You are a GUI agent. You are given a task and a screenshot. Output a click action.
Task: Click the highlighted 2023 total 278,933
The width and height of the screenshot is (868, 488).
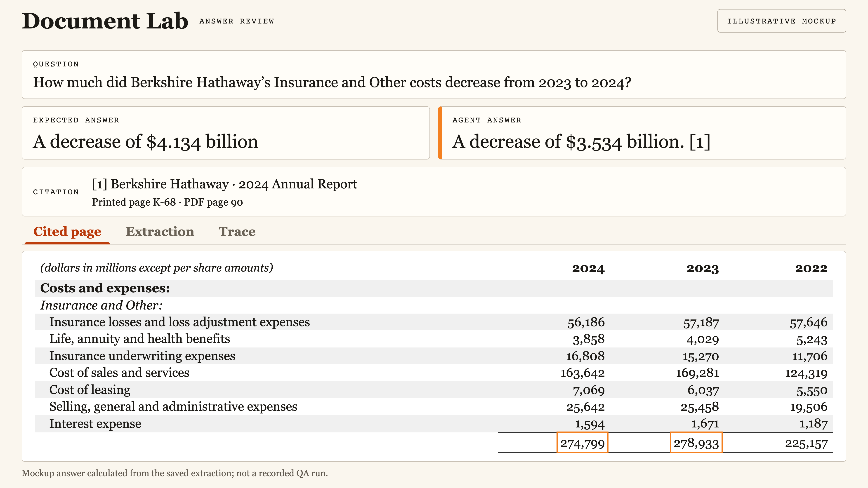pos(696,443)
